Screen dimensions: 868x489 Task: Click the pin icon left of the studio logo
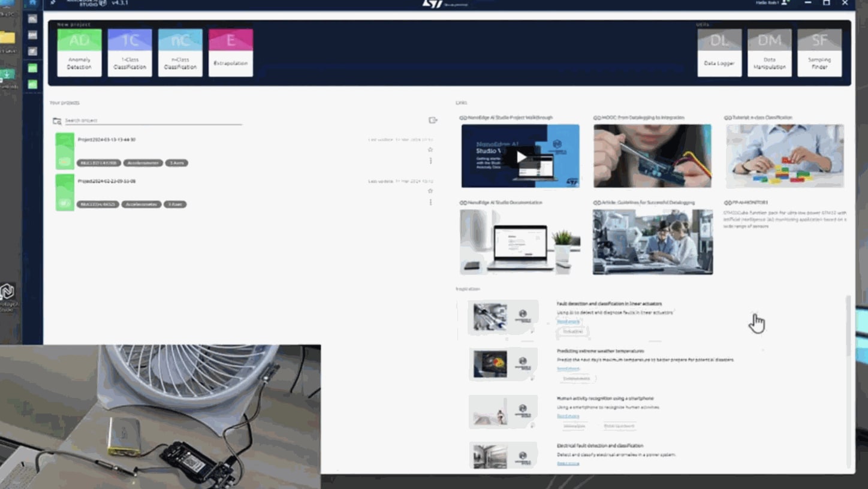[x=53, y=3]
